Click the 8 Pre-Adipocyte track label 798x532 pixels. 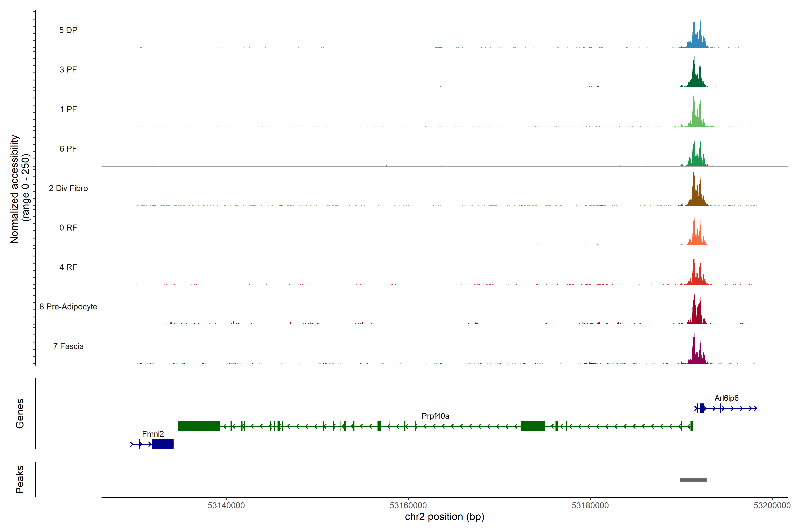(68, 307)
